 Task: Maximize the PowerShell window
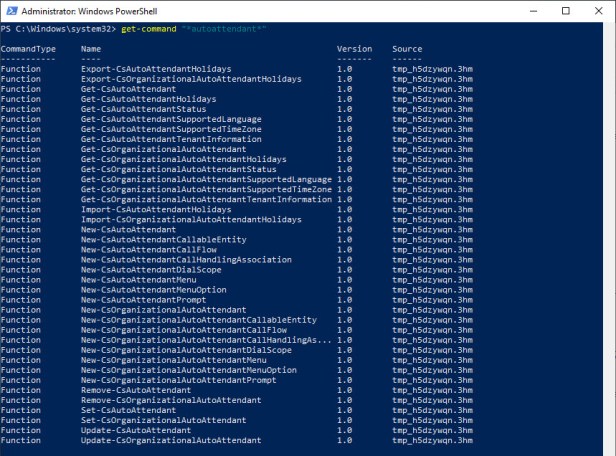[x=564, y=11]
